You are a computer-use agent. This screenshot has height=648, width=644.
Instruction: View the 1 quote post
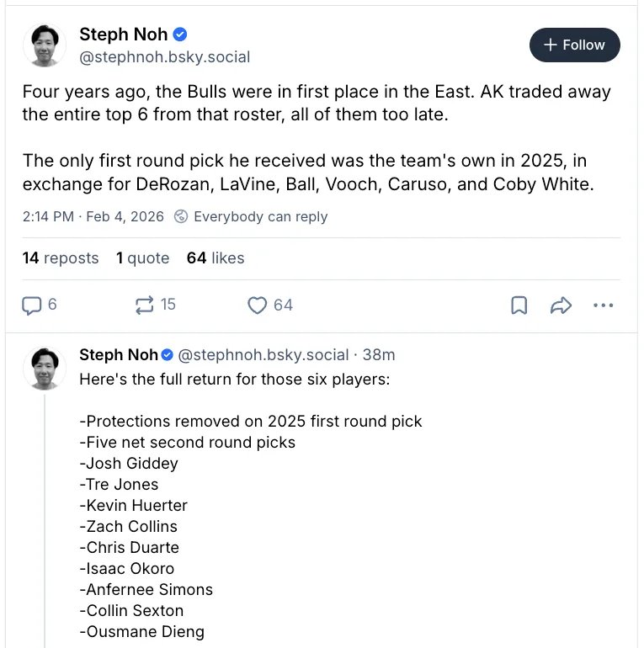142,258
